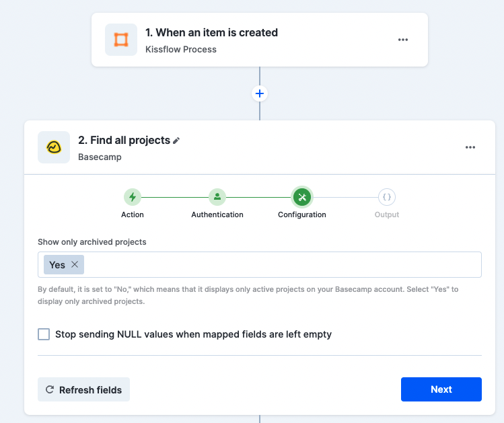Click the Kissflow Process app icon
This screenshot has height=423, width=504.
coord(121,40)
